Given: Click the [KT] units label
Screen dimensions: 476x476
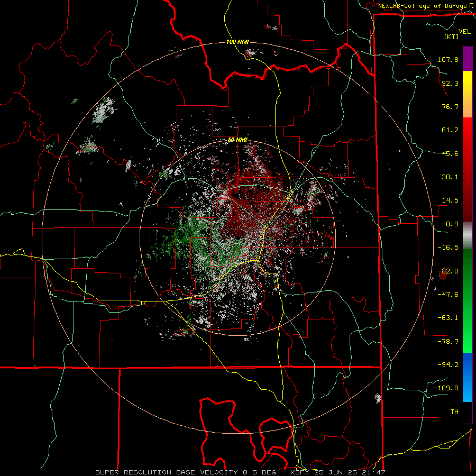Looking at the screenshot, I should [451, 36].
